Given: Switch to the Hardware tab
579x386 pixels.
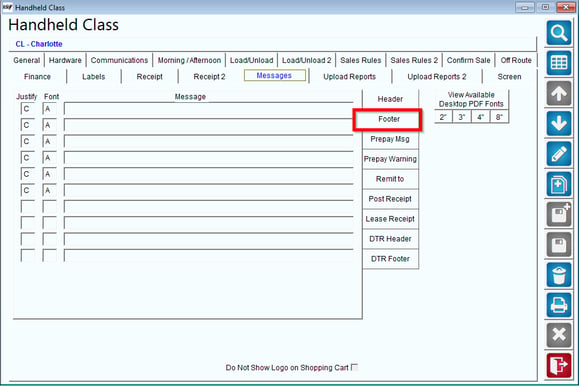Looking at the screenshot, I should pyautogui.click(x=65, y=60).
